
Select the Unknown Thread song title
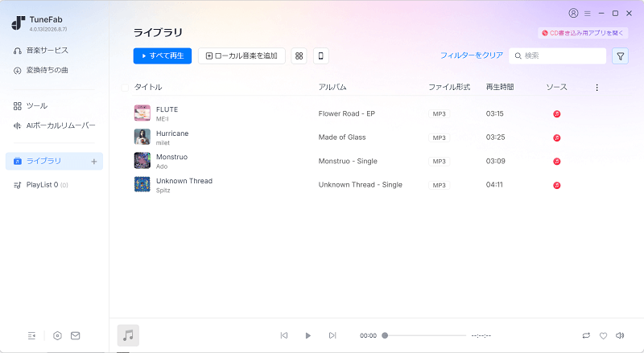pos(184,181)
